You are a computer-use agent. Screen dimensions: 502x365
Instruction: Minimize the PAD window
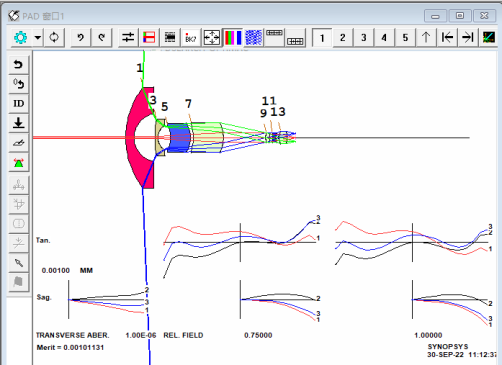(435, 16)
